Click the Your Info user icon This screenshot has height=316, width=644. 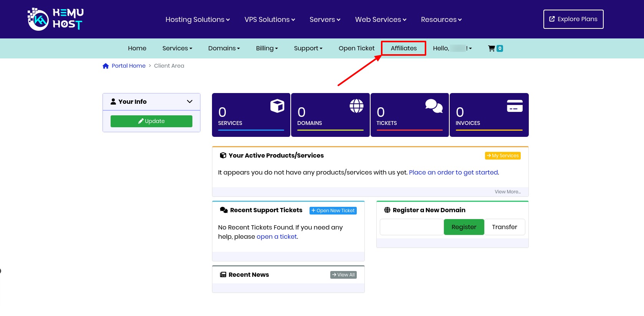point(113,101)
